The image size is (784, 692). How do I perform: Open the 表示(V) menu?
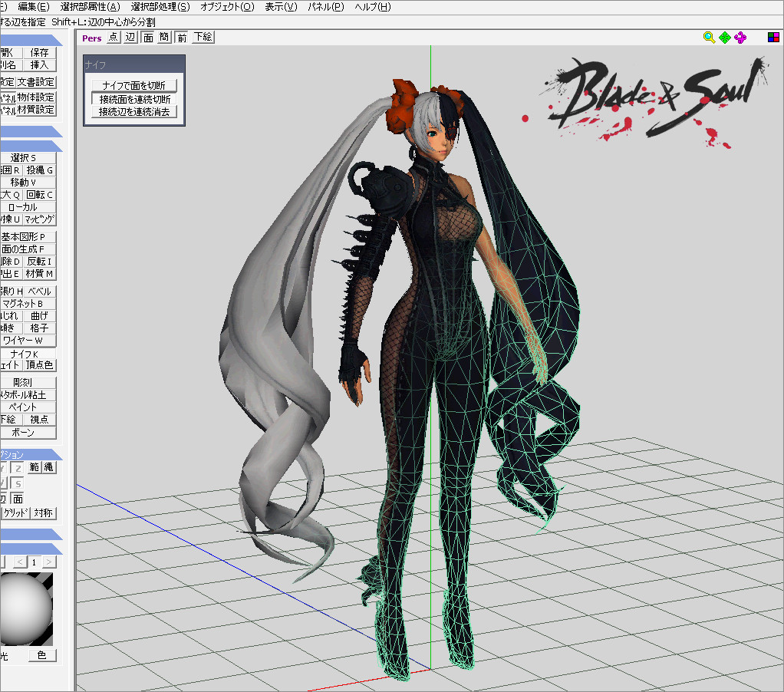[279, 6]
